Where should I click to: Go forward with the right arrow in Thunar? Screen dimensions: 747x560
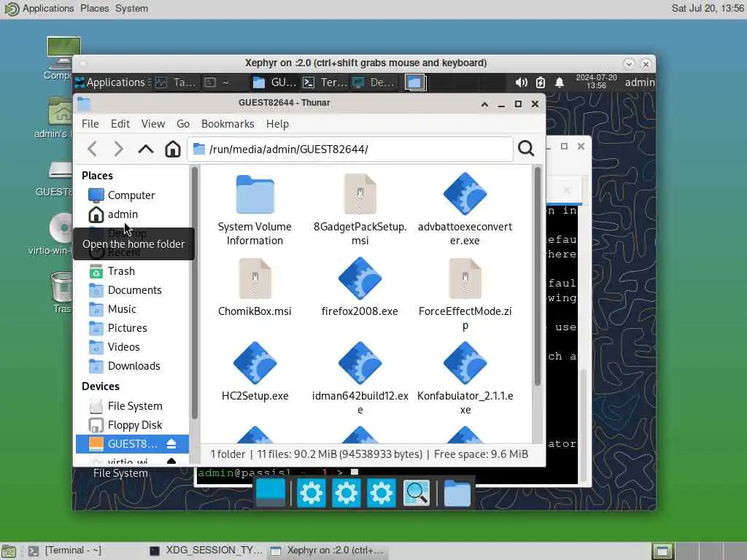(119, 149)
